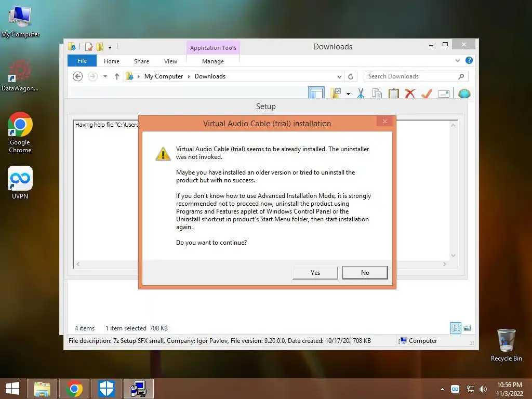Viewport: 532px width, 399px height.
Task: Open the Windows Start button
Action: (12, 389)
